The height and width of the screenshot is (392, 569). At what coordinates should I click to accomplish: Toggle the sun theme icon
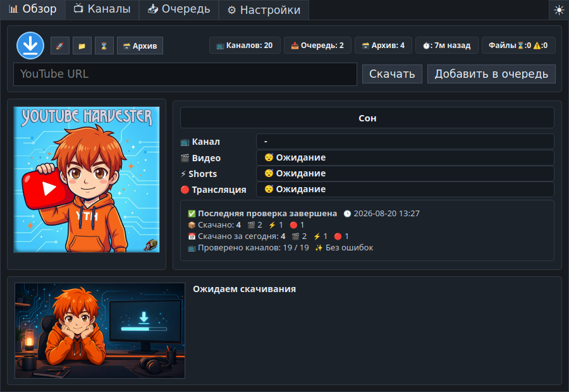[559, 10]
